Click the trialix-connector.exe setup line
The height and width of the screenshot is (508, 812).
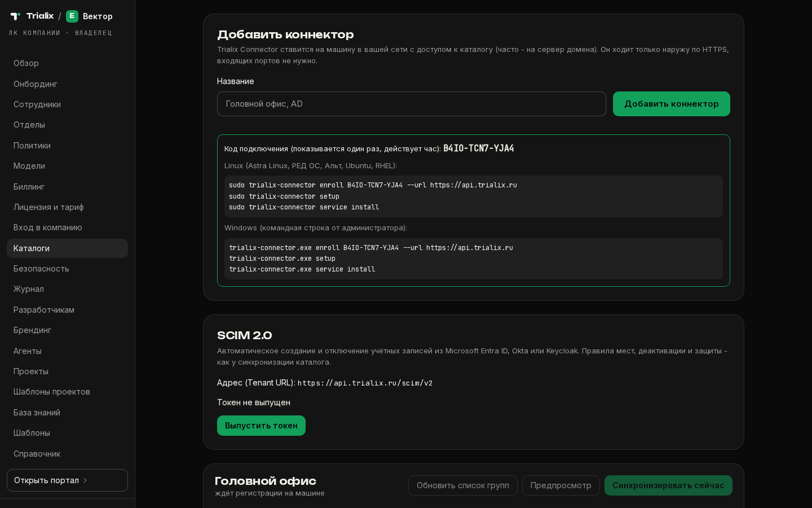[282, 259]
